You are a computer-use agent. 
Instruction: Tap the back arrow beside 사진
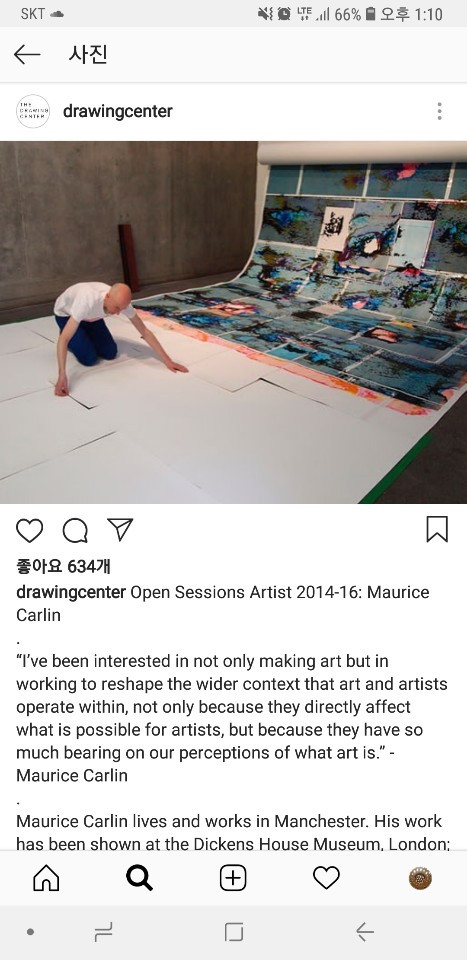pos(27,54)
